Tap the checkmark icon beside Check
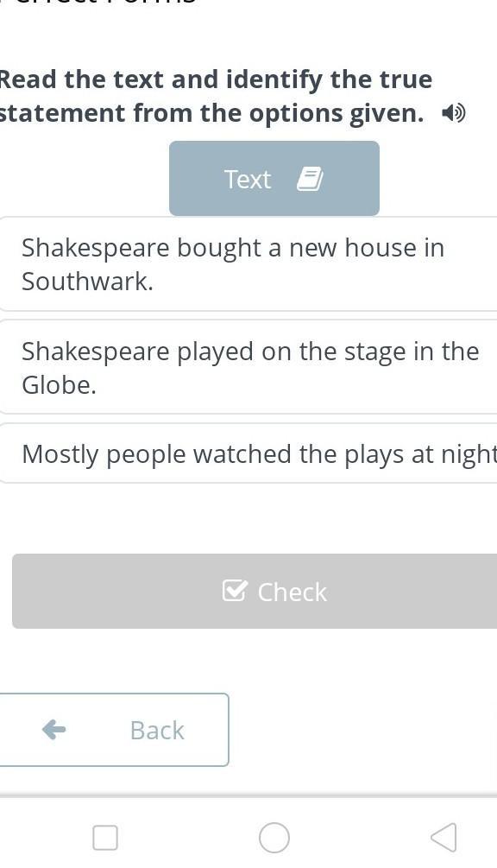 coord(235,591)
